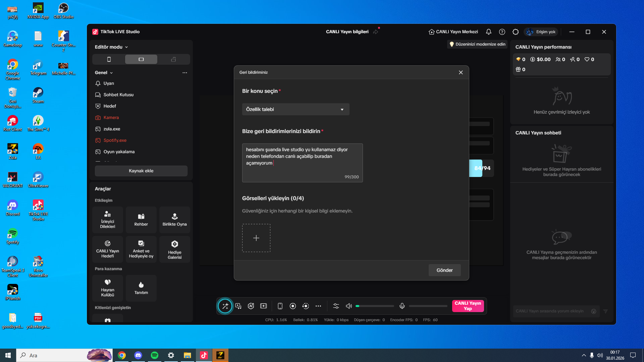Switch to landscape layout tab
The height and width of the screenshot is (362, 644).
point(141,59)
